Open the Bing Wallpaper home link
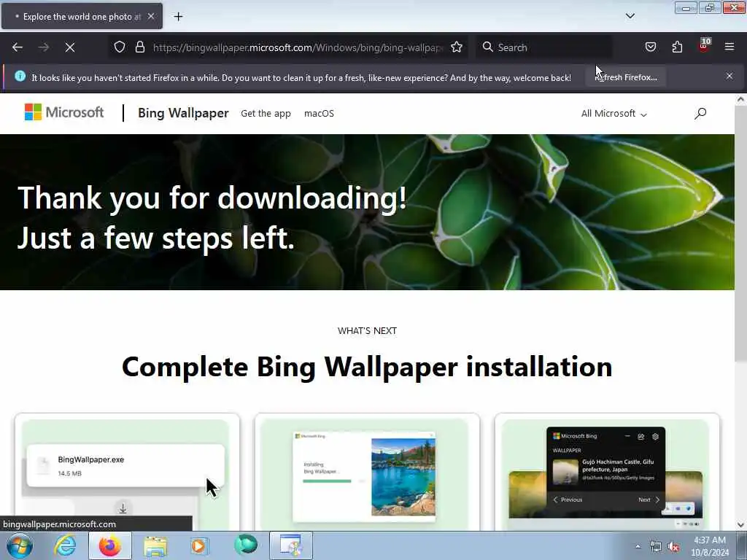Viewport: 747px width, 560px height. point(183,113)
